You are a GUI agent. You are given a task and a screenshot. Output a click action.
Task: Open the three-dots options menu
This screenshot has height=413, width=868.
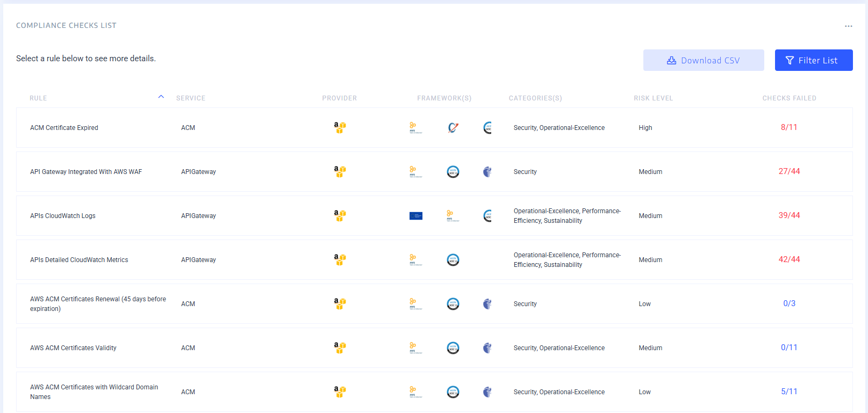[x=848, y=26]
